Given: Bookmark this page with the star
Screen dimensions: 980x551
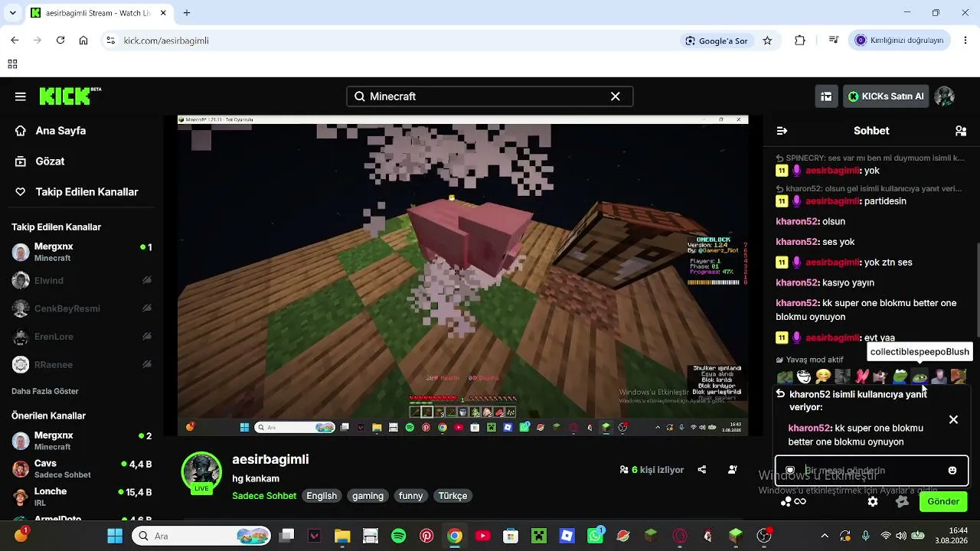Looking at the screenshot, I should tap(767, 41).
